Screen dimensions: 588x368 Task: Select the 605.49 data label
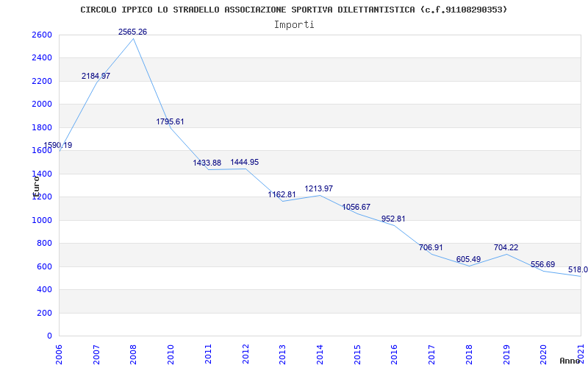[x=468, y=260]
